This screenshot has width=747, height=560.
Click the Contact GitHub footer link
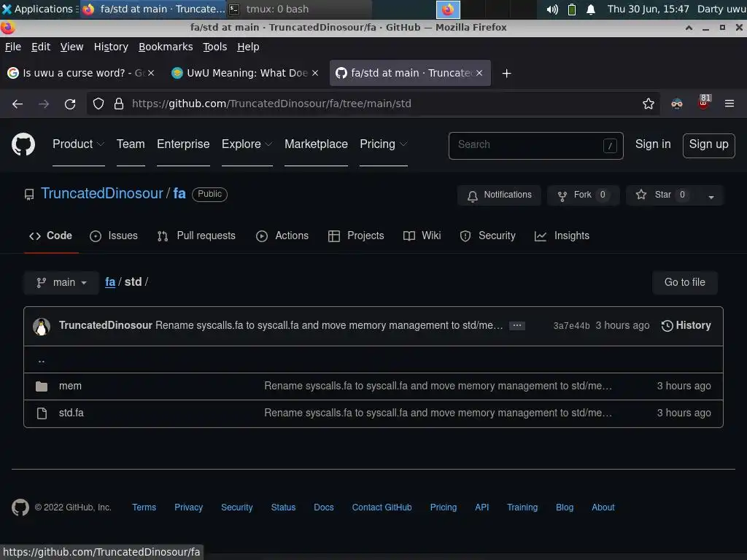point(382,507)
